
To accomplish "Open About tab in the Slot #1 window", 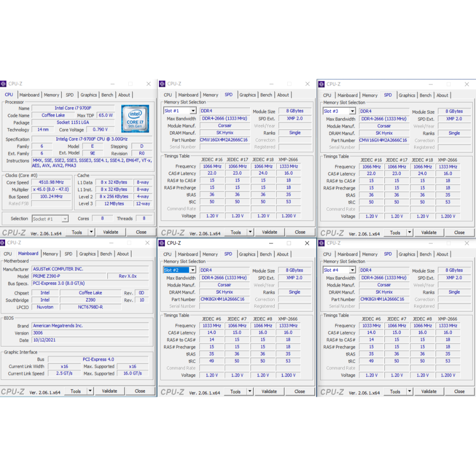I will tap(283, 95).
